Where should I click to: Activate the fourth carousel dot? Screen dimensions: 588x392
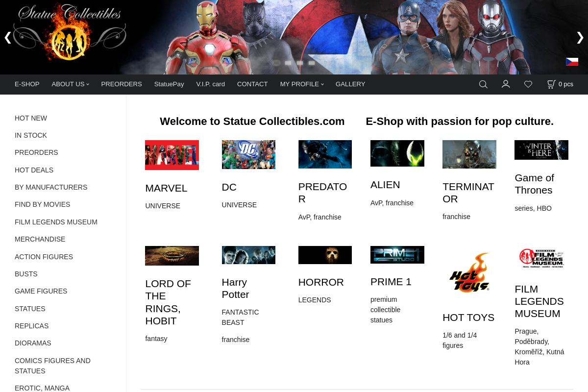click(311, 63)
